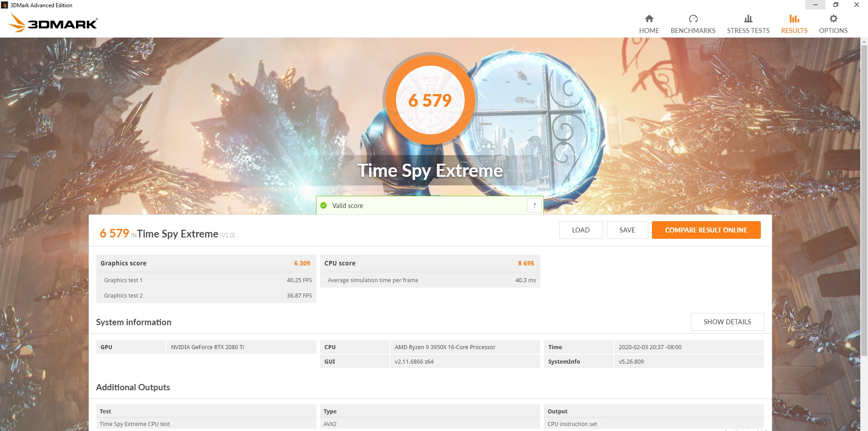Go to the Benchmarks tab
Screen dimensions: 868x431
tap(693, 24)
